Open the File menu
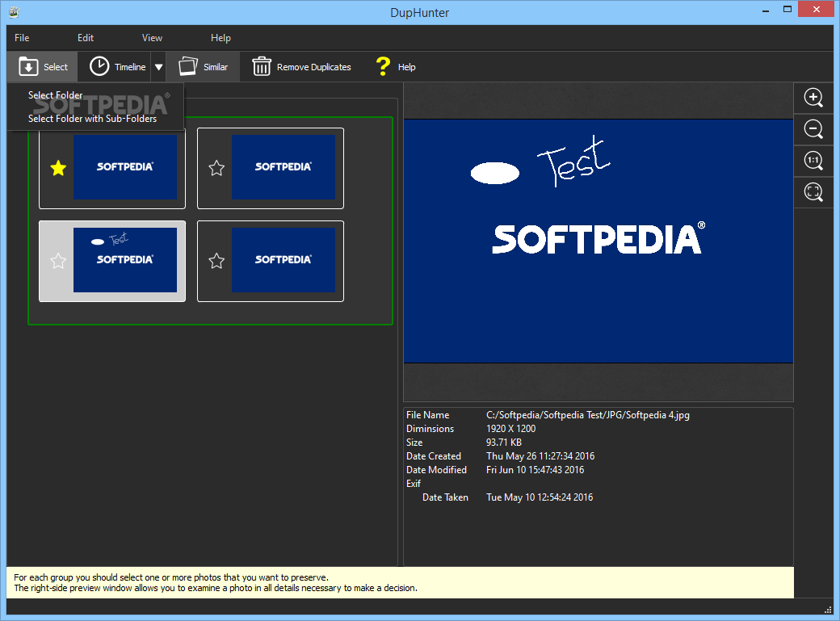The height and width of the screenshot is (621, 840). tap(22, 37)
